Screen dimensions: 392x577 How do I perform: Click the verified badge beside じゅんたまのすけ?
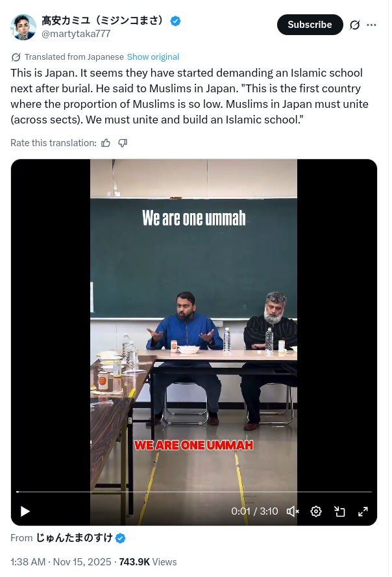[120, 539]
